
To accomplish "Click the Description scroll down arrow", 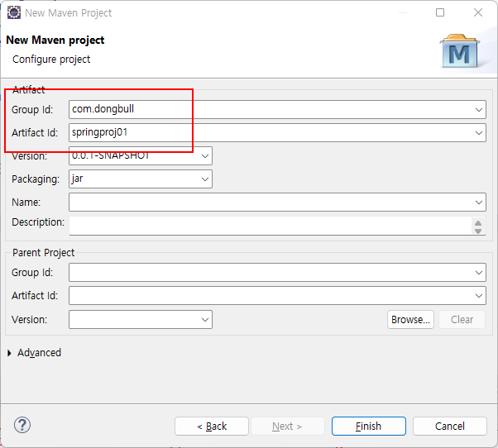I will [478, 231].
